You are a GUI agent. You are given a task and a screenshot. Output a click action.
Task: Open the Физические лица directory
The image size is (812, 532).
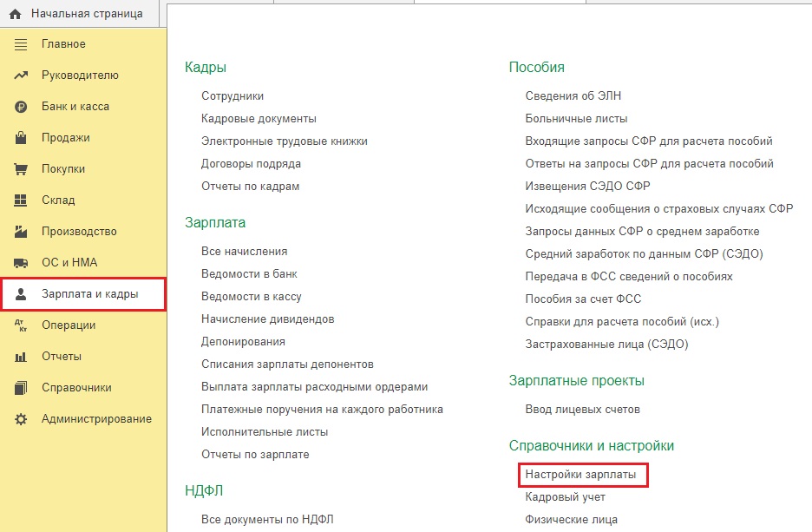pyautogui.click(x=571, y=520)
